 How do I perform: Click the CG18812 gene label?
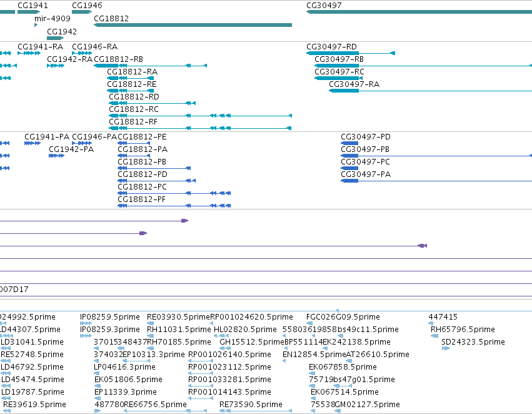111,18
